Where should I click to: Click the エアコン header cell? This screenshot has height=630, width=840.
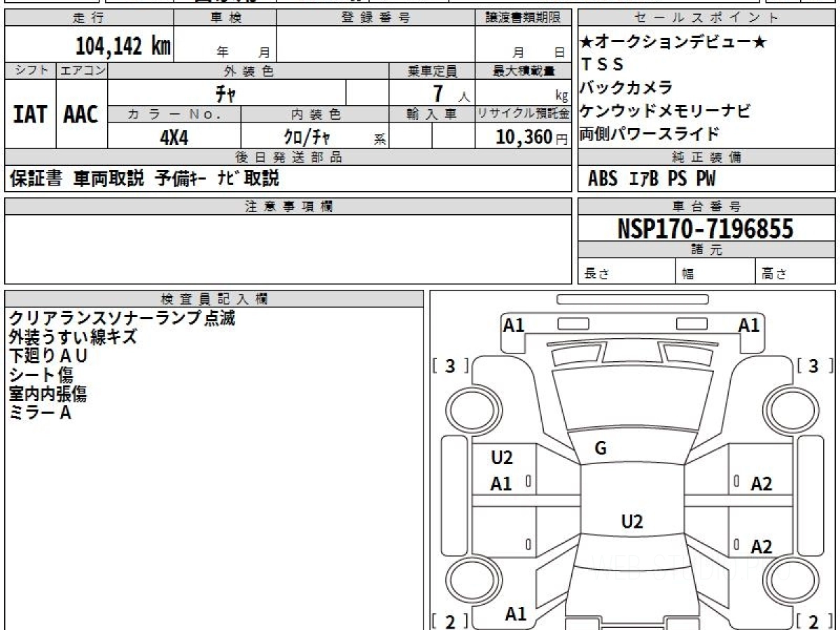pos(82,71)
